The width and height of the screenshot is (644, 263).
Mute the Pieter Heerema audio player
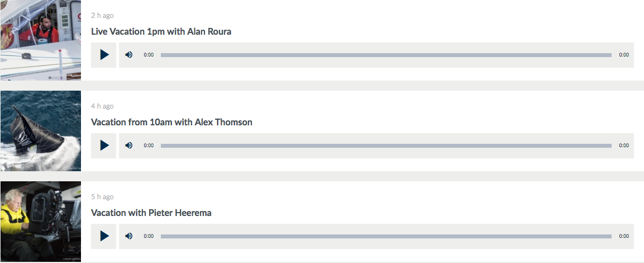coord(129,236)
